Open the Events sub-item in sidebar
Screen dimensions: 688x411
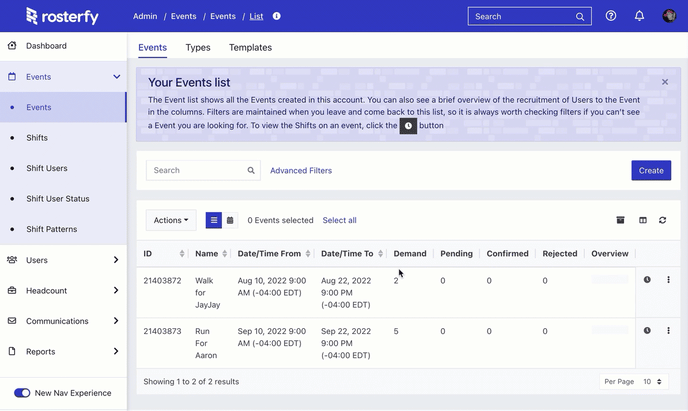tap(63, 107)
